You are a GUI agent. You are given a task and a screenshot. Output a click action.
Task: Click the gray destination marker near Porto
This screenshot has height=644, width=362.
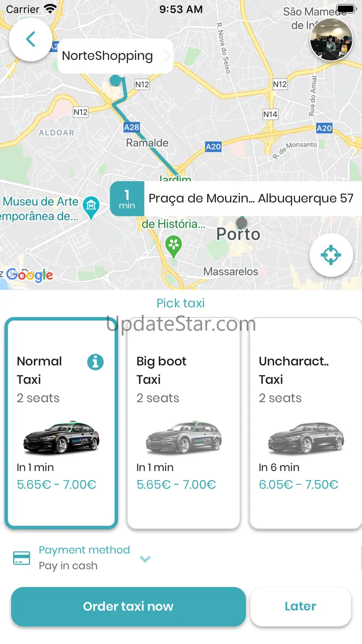[x=241, y=223]
